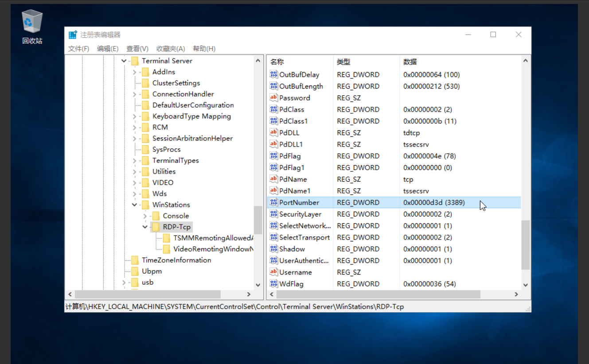Select the Shadow DWORD icon
Viewport: 589px width, 364px height.
(x=274, y=249)
